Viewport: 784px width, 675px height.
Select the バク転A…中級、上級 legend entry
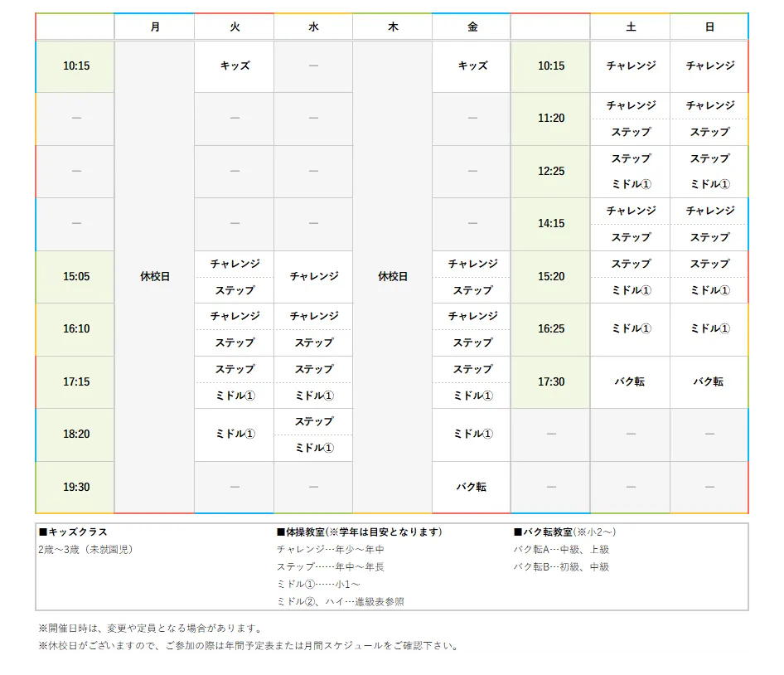(x=562, y=549)
